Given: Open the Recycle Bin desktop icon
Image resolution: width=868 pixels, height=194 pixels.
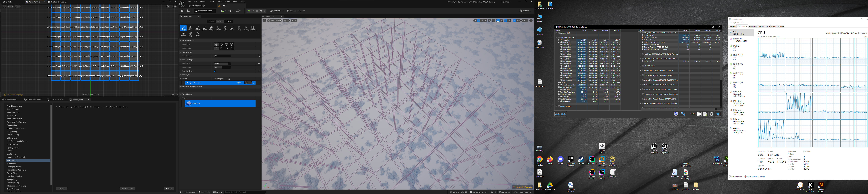Looking at the screenshot, I should point(539,44).
